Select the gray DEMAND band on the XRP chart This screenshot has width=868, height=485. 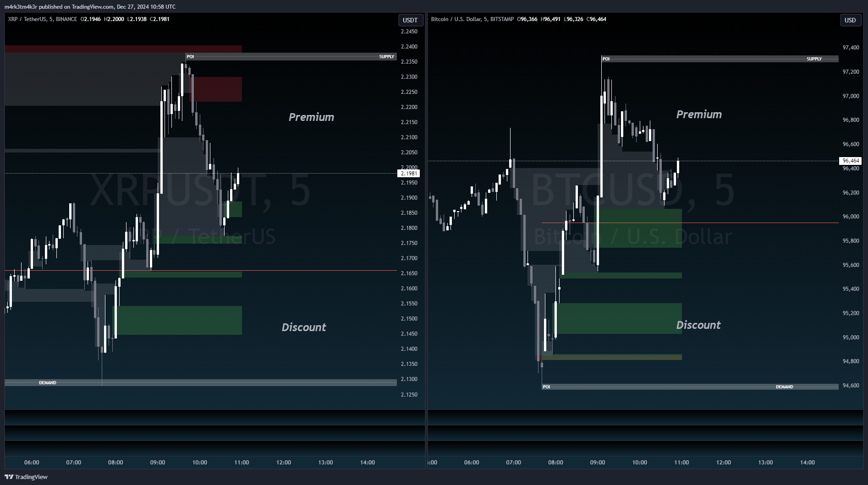click(x=201, y=383)
